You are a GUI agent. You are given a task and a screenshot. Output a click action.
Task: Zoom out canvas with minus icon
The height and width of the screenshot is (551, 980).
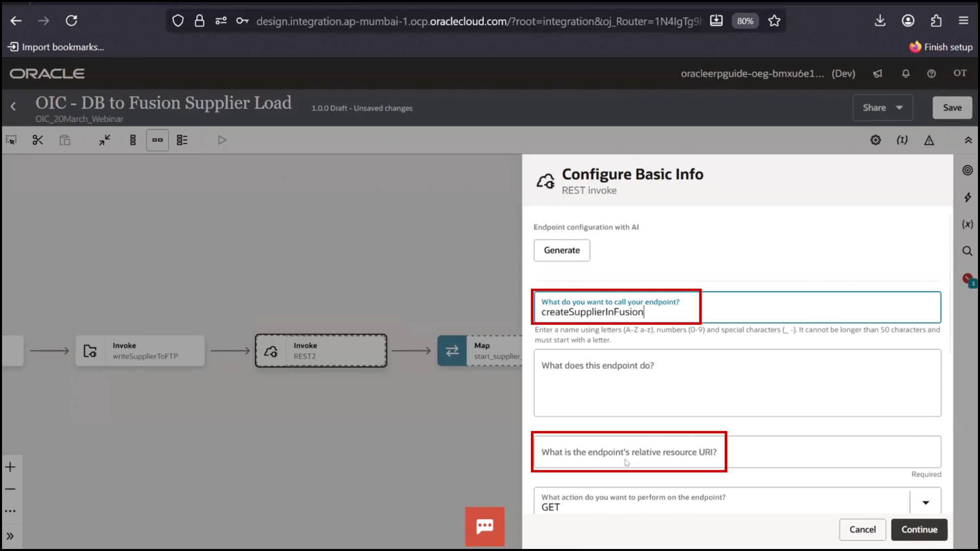[10, 489]
